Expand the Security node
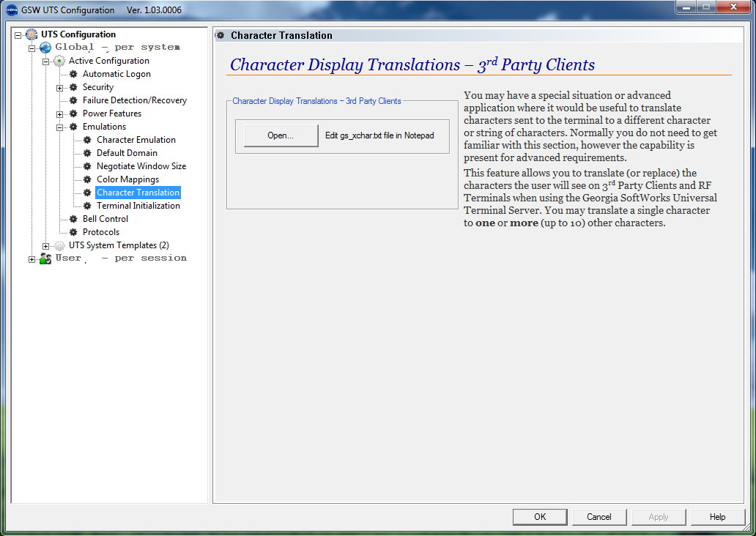Screen dimensions: 756x536 (x=60, y=88)
